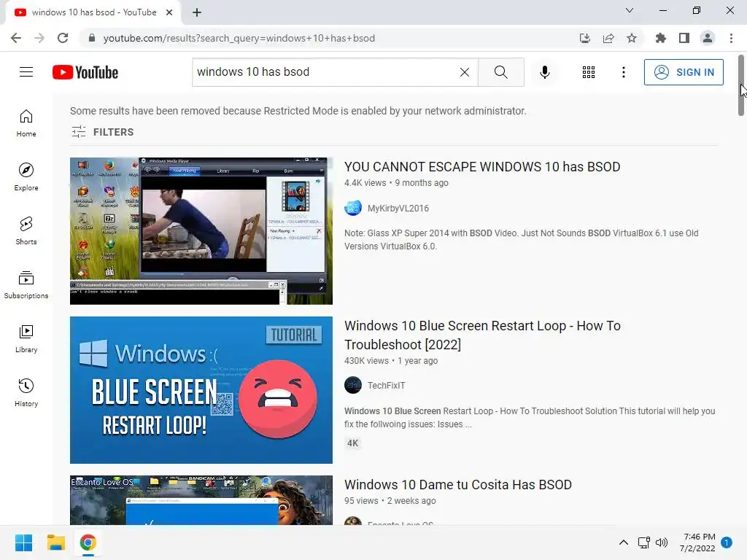Open the Chrome extensions puzzle icon
This screenshot has height=560, width=747.
(x=661, y=38)
